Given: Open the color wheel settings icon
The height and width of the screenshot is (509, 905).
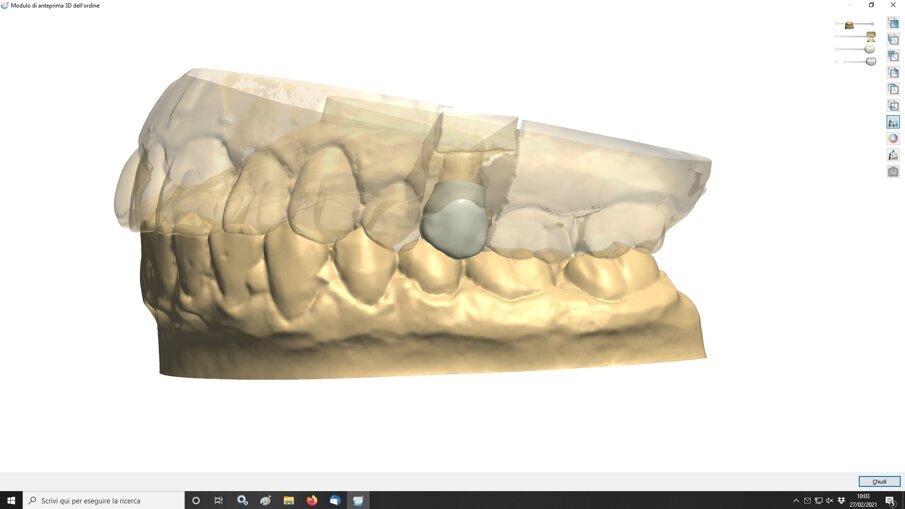Looking at the screenshot, I should 893,139.
